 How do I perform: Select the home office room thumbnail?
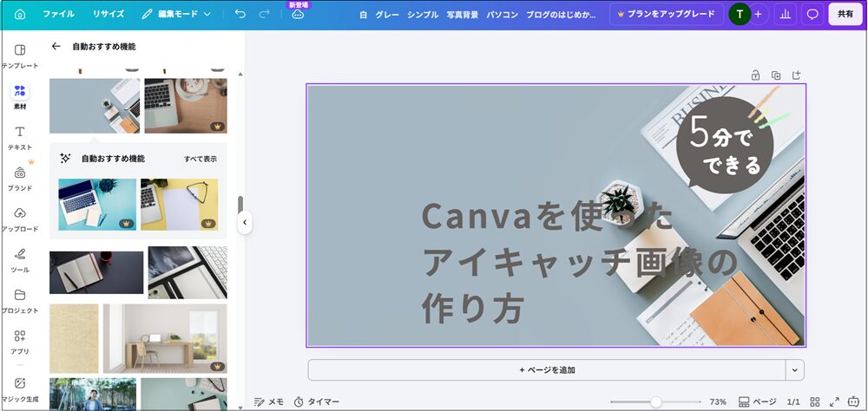(165, 338)
